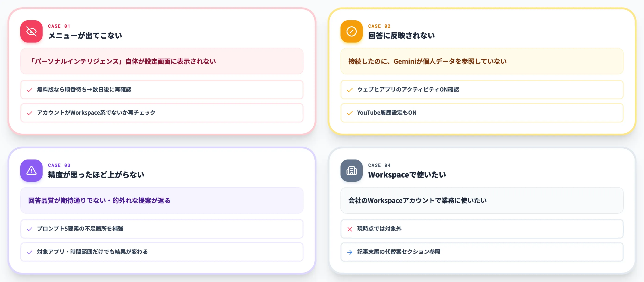Image resolution: width=644 pixels, height=282 pixels.
Task: Click the checkmark beside アカウントがWorkspace系でないか
Action: coord(30,113)
